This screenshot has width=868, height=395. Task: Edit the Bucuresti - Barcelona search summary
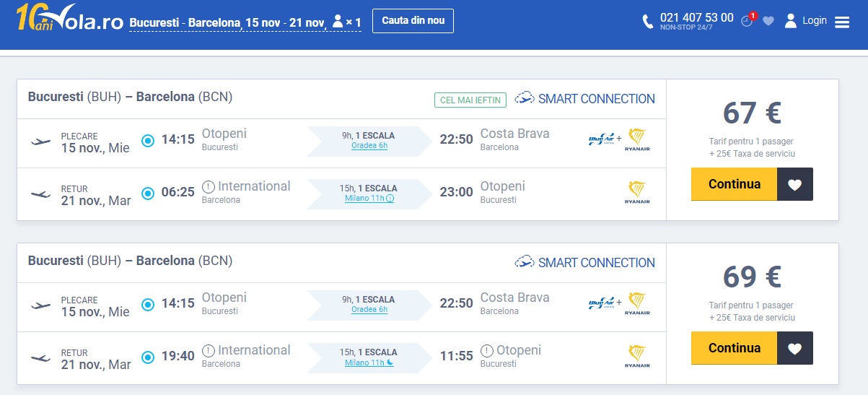(x=227, y=23)
